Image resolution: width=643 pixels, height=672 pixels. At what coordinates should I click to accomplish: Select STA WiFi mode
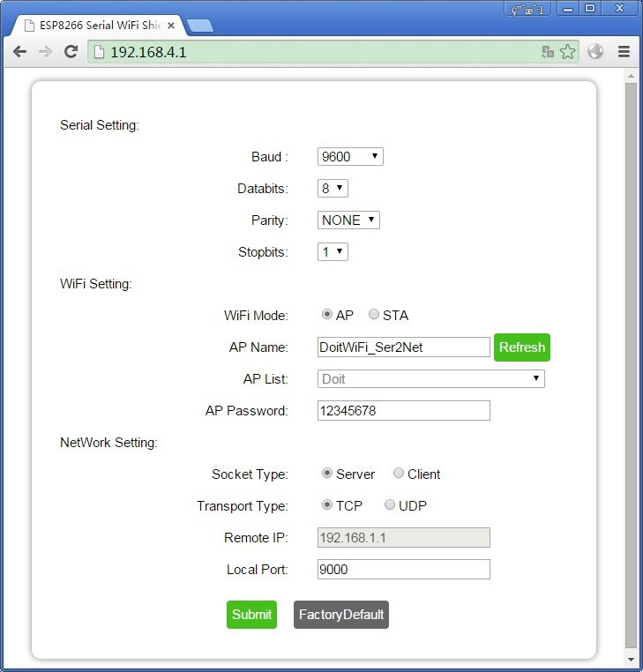[374, 315]
